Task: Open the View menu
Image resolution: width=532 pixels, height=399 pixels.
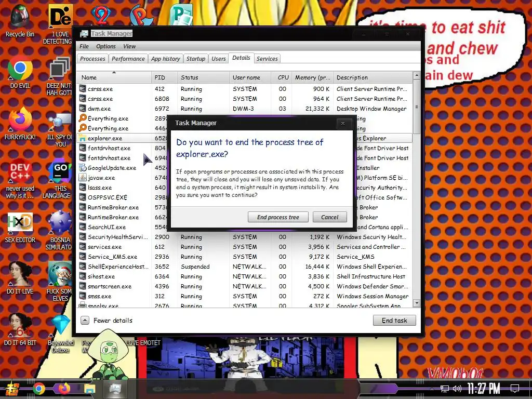Action: click(x=129, y=46)
